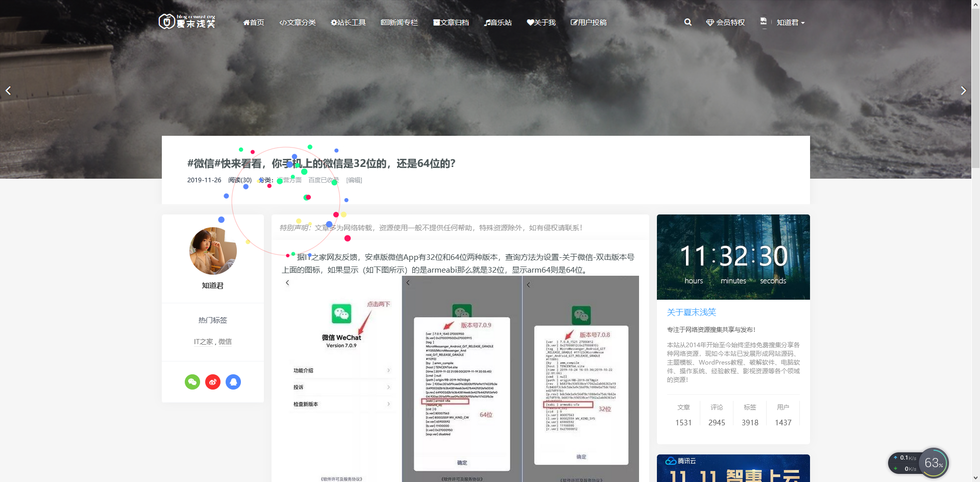Click the 阅读(30) read count
Viewport: 980px width, 482px height.
240,180
